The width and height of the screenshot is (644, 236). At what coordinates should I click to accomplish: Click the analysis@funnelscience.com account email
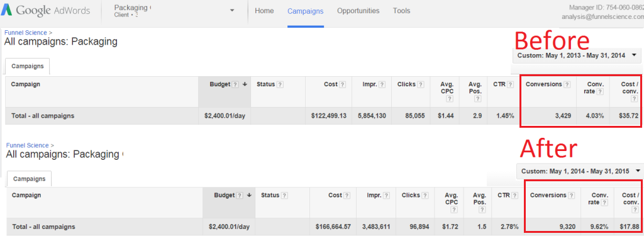click(602, 17)
